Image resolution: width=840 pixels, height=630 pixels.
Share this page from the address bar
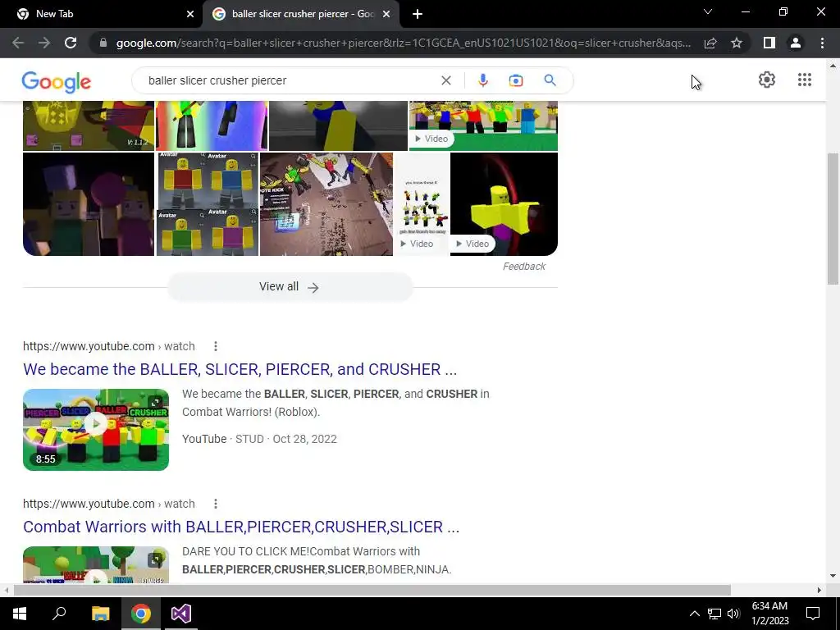point(710,43)
